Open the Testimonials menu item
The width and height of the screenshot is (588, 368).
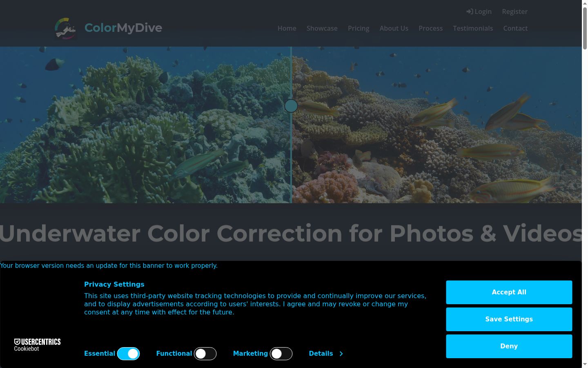click(x=473, y=28)
